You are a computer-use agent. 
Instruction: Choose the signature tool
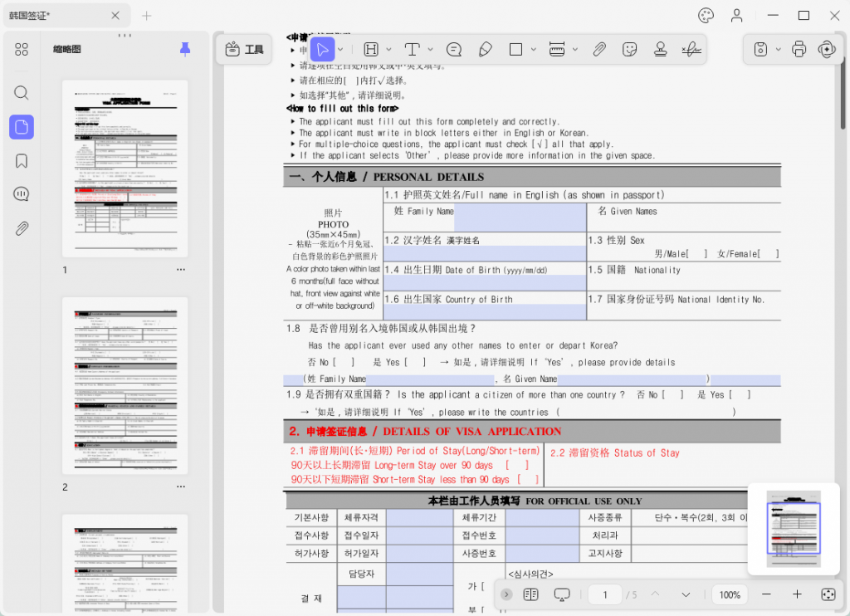point(691,50)
